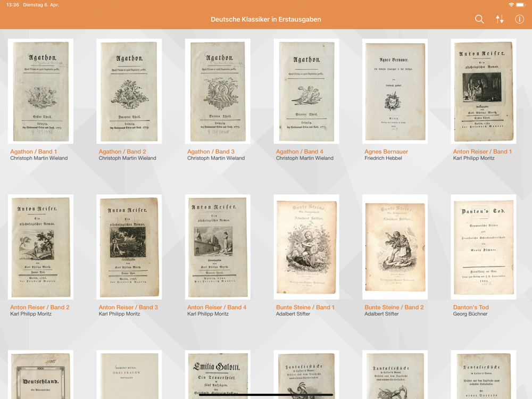The height and width of the screenshot is (399, 532).
Task: Open the search magnifier icon
Action: [x=479, y=19]
